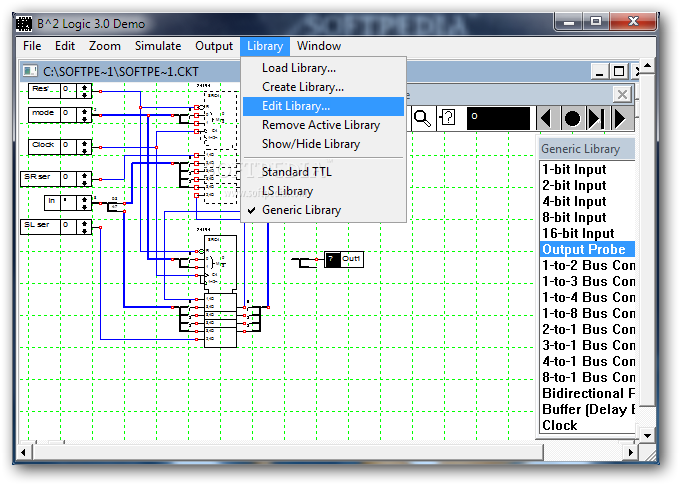The image size is (680, 485).
Task: Click the single-step forward simulation button
Action: click(x=596, y=118)
